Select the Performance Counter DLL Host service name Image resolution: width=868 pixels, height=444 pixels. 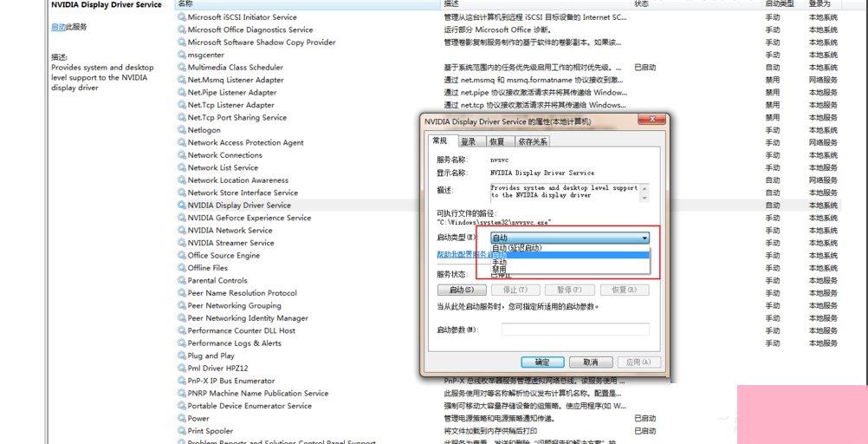coord(242,330)
